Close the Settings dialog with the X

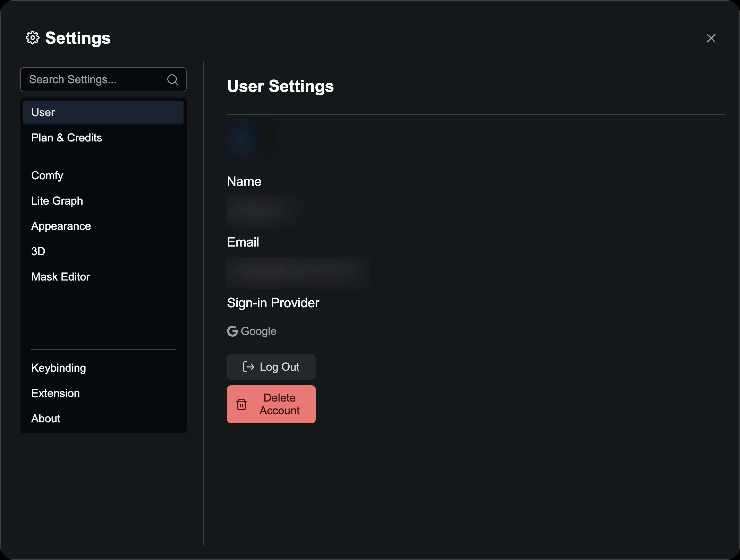coord(711,38)
